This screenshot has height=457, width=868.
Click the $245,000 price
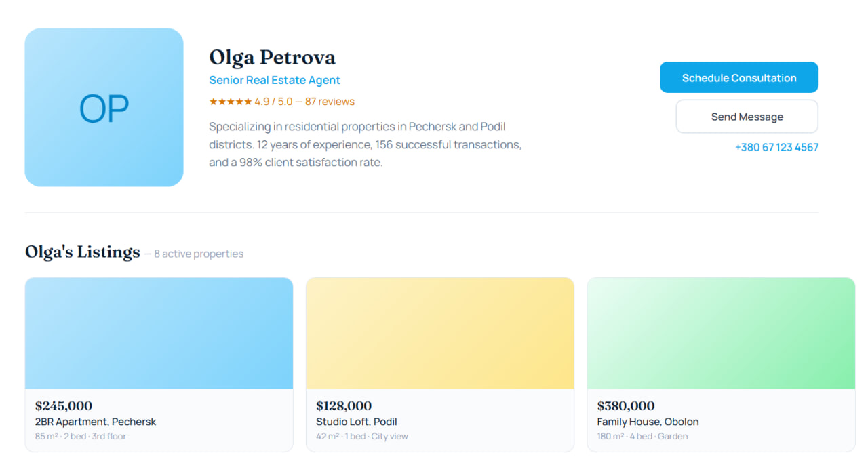64,406
